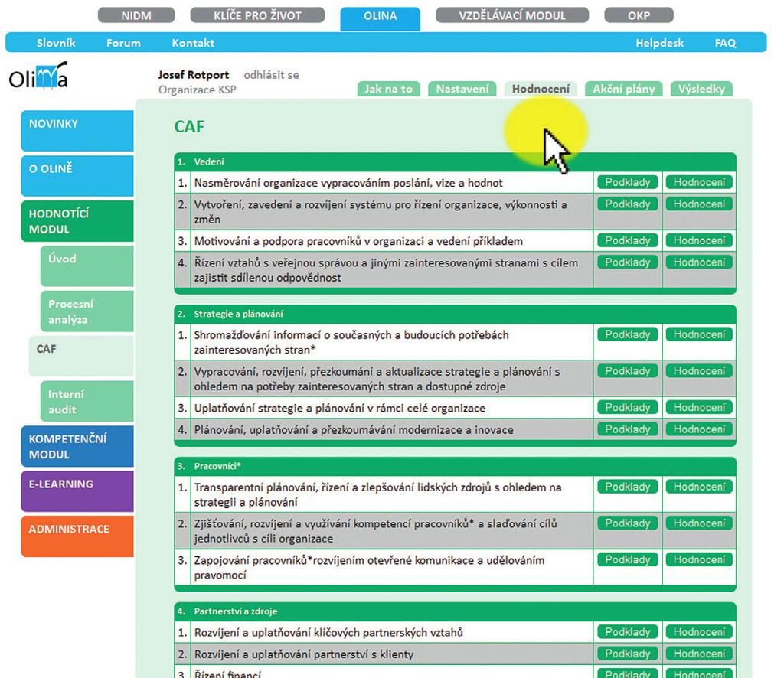Image resolution: width=784 pixels, height=678 pixels.
Task: Switch to the Jak na to tab
Action: click(388, 89)
